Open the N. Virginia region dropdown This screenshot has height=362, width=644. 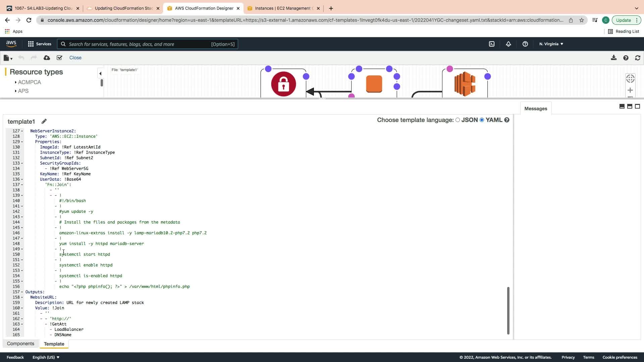tap(551, 44)
